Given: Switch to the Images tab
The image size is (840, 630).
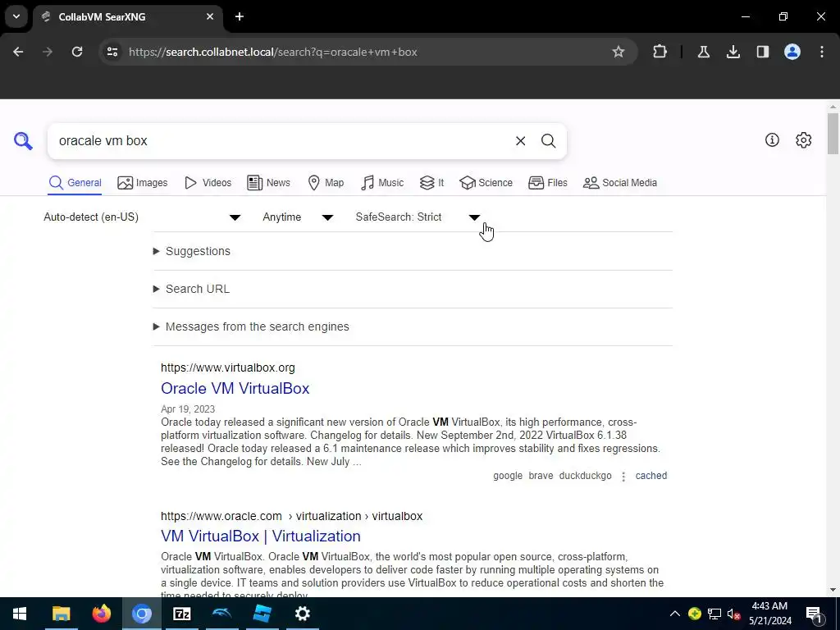Looking at the screenshot, I should pos(143,183).
